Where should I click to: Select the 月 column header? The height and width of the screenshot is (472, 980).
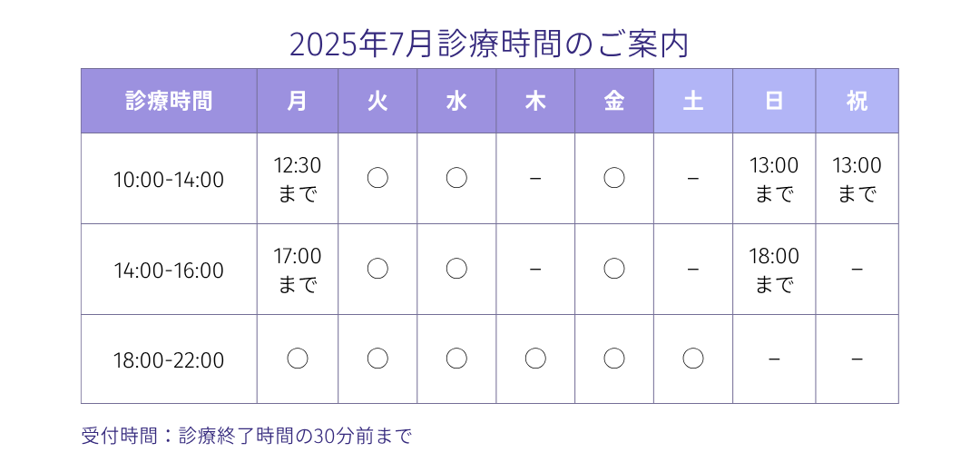298,101
